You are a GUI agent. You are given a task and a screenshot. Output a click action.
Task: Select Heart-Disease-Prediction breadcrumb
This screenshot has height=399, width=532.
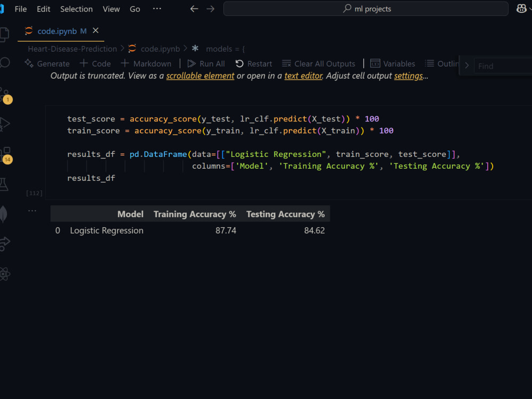(72, 49)
